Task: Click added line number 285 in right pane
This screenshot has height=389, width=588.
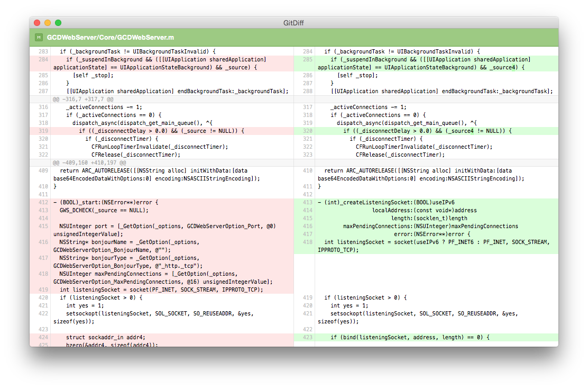Action: point(307,60)
